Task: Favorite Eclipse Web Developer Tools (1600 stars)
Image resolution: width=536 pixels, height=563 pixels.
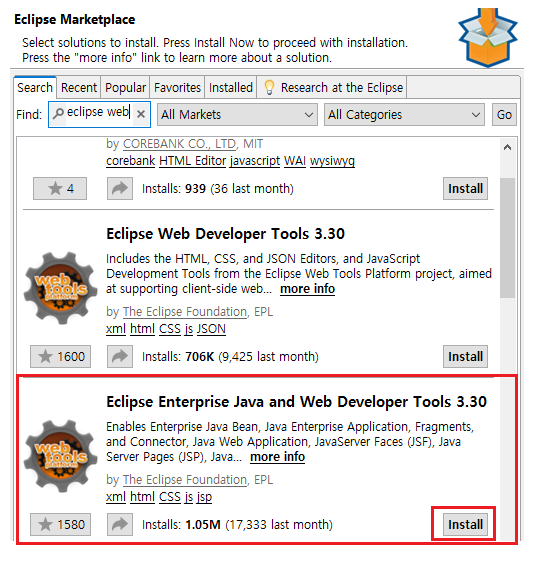Action: click(x=60, y=356)
